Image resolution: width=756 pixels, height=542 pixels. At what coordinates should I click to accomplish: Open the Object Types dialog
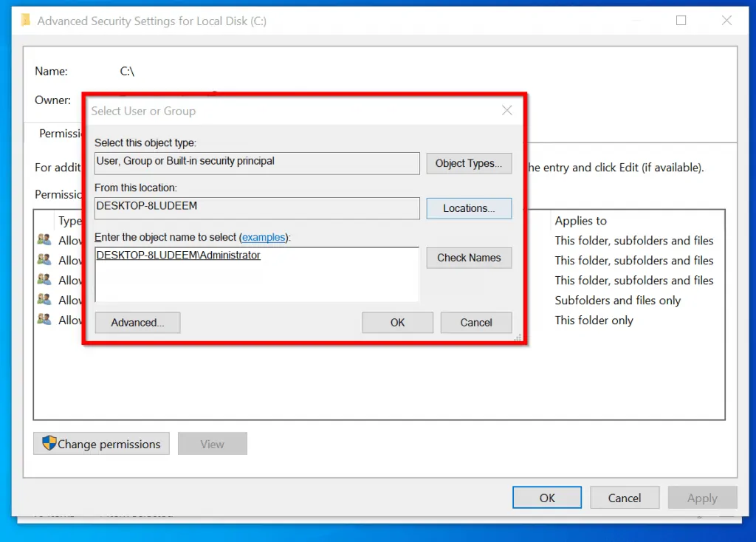tap(469, 163)
